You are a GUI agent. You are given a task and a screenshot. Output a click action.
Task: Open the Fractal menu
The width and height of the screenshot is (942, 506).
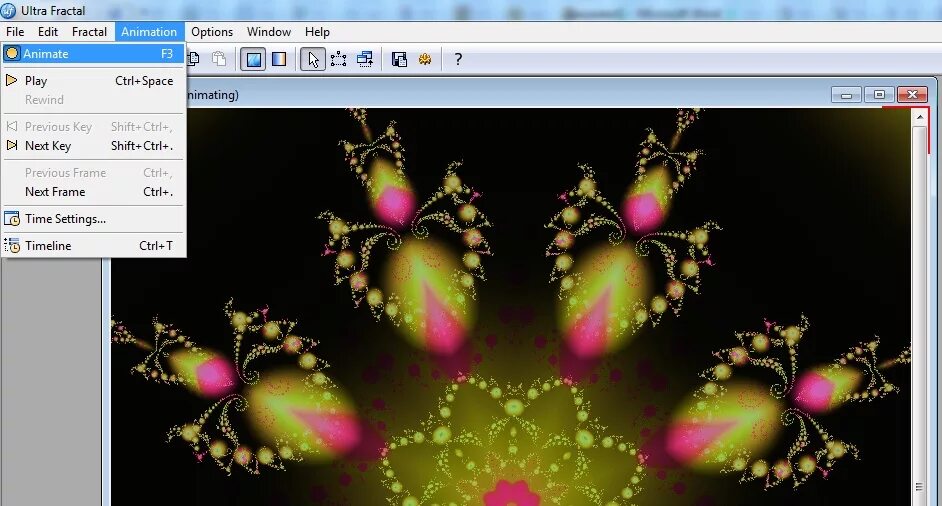click(x=90, y=32)
